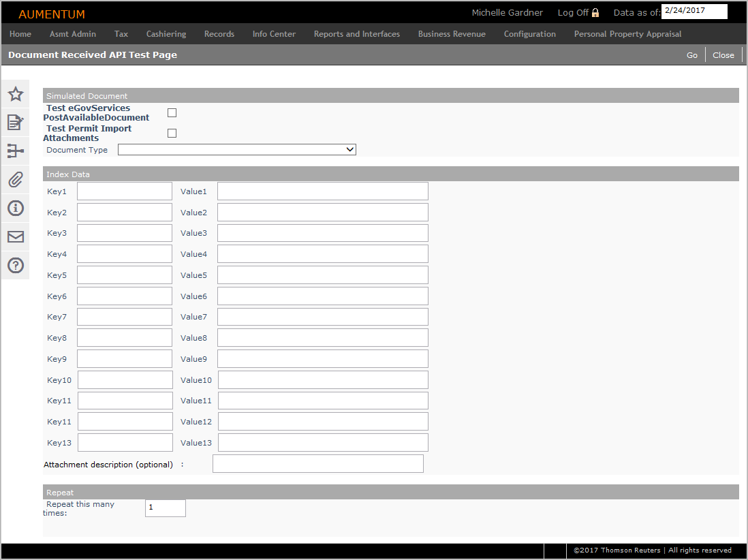Check the Test Permit Import Attachments box
748x560 pixels.
(x=172, y=134)
